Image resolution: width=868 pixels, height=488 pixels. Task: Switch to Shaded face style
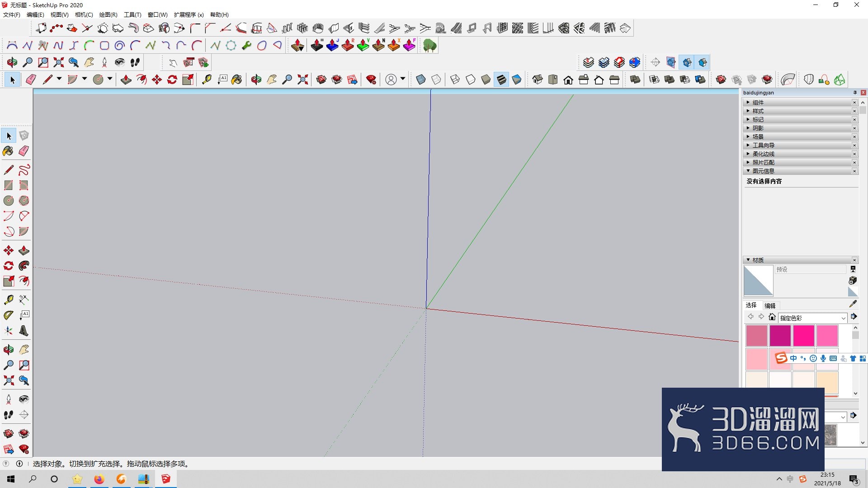[x=486, y=80]
